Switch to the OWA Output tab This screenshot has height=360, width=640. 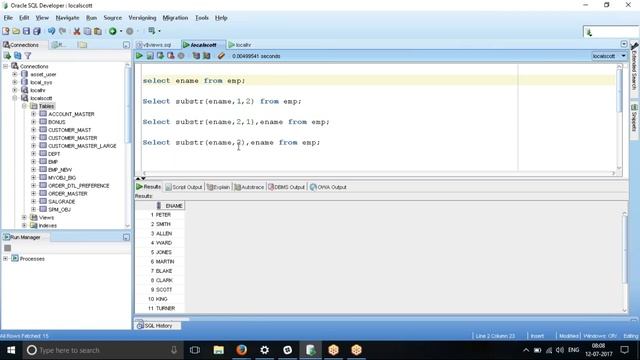pos(328,187)
